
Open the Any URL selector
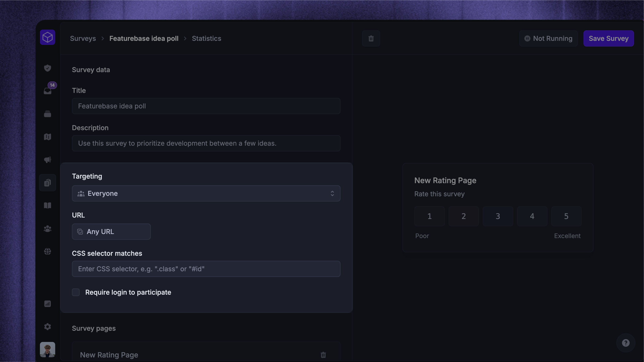point(111,232)
